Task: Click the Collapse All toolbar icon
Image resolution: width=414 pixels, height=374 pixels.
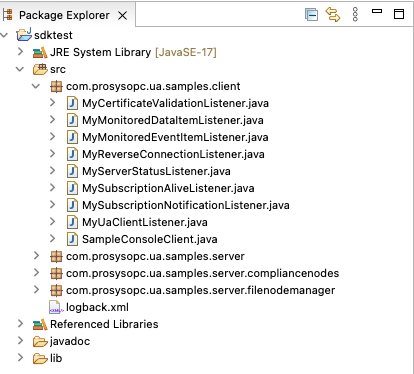Action: tap(311, 15)
